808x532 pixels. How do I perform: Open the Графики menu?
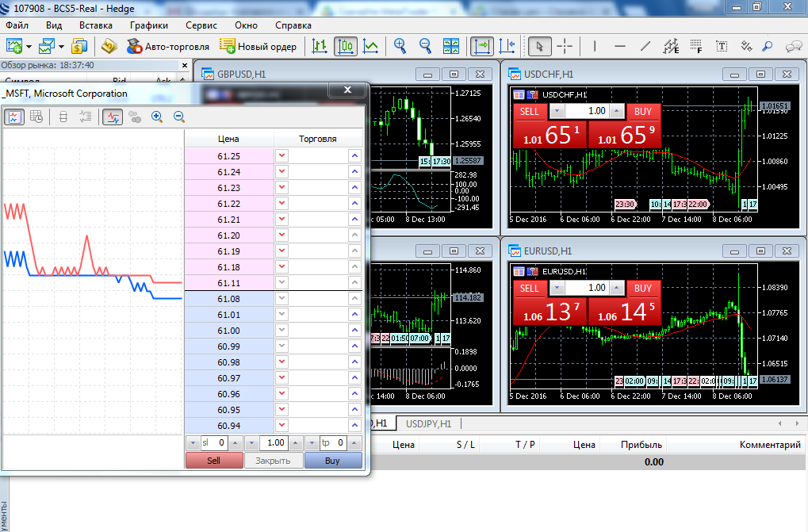[x=149, y=25]
